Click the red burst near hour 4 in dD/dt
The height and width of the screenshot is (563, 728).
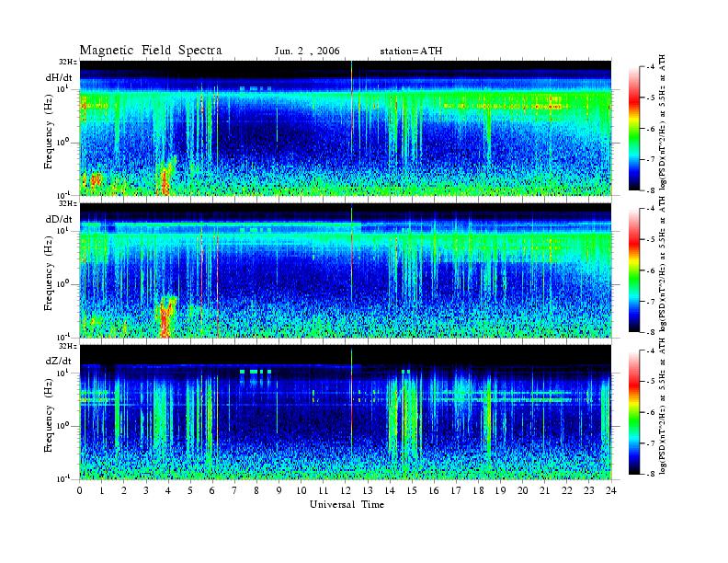[x=165, y=318]
